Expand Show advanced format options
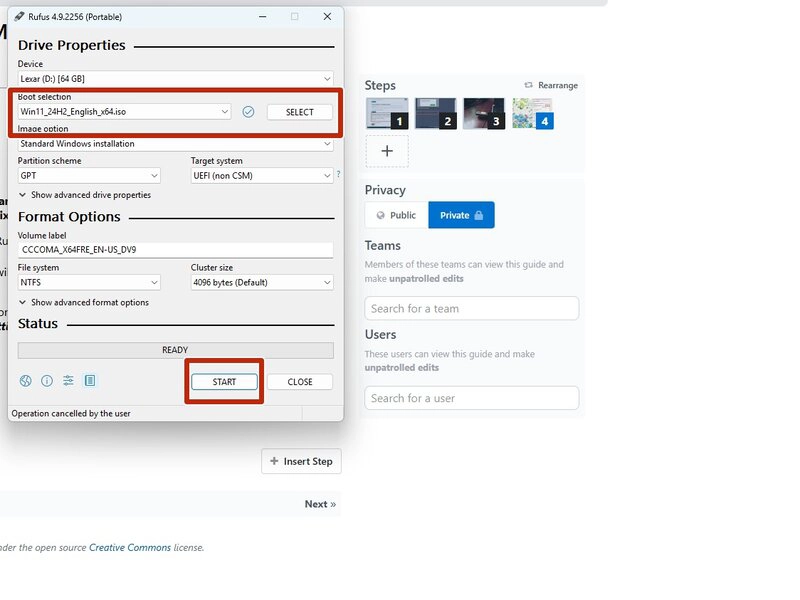The height and width of the screenshot is (600, 800). point(84,302)
